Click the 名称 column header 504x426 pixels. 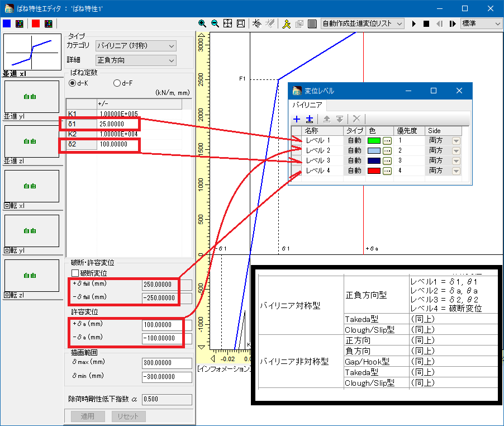pos(322,131)
